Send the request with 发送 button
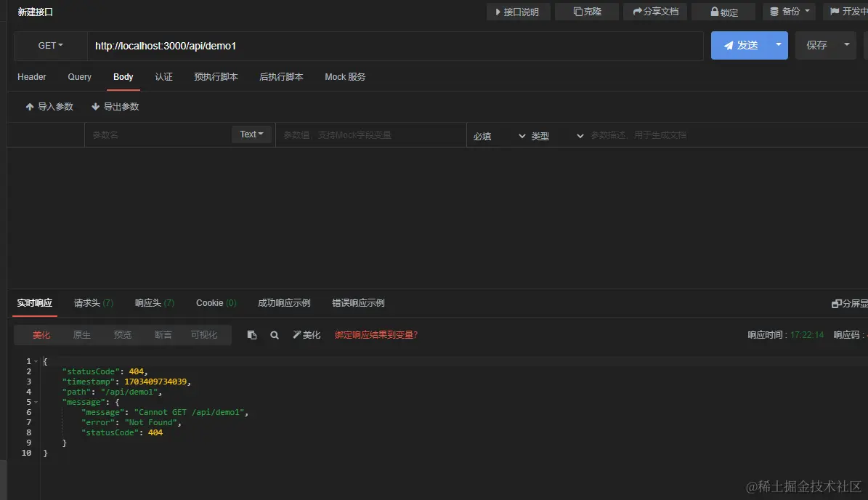Screen dimensions: 868x500 pos(741,45)
